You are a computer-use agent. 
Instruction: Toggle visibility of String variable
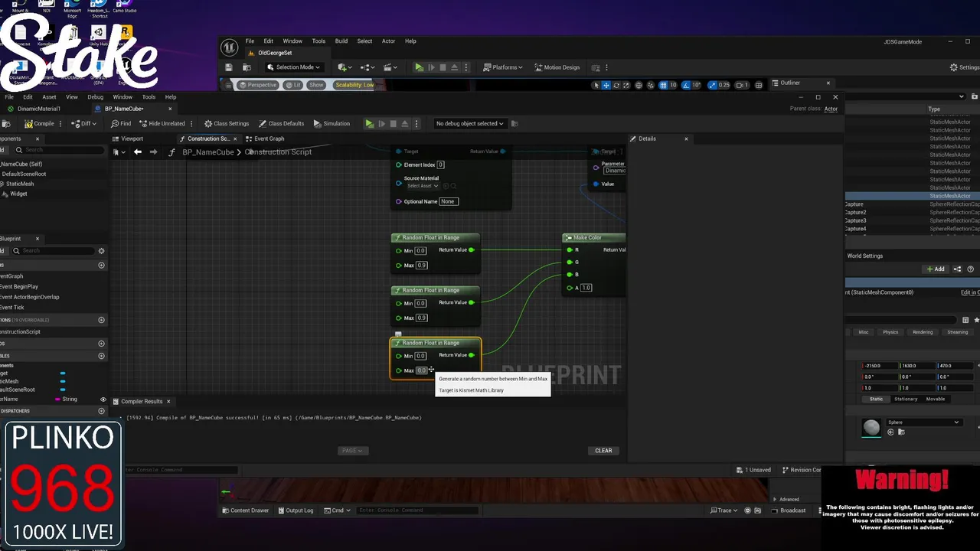(103, 399)
